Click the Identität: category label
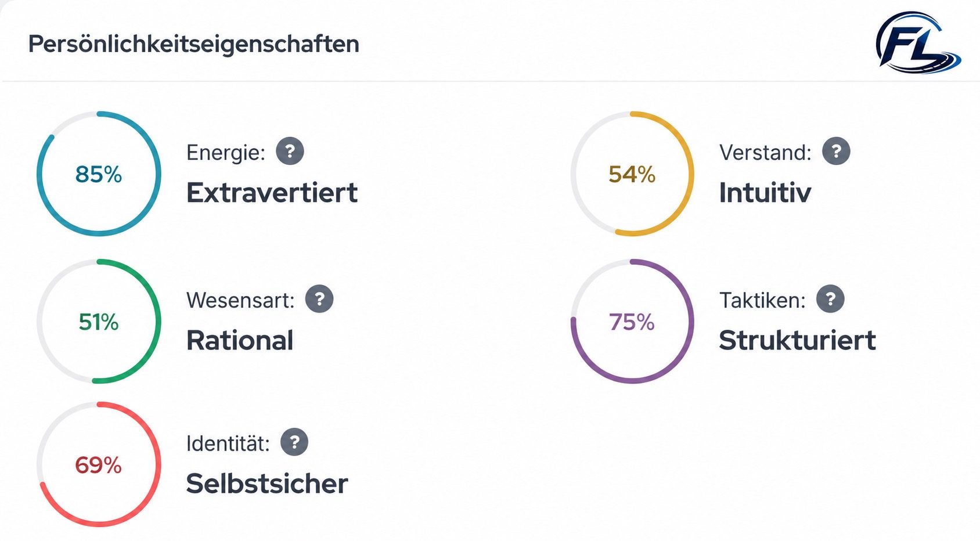The image size is (980, 541). [228, 443]
